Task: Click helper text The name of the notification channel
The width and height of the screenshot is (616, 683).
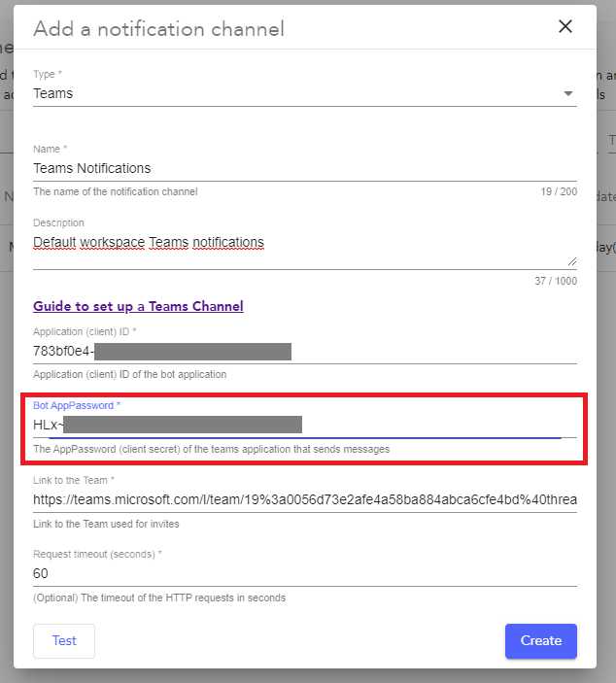Action: [x=116, y=191]
